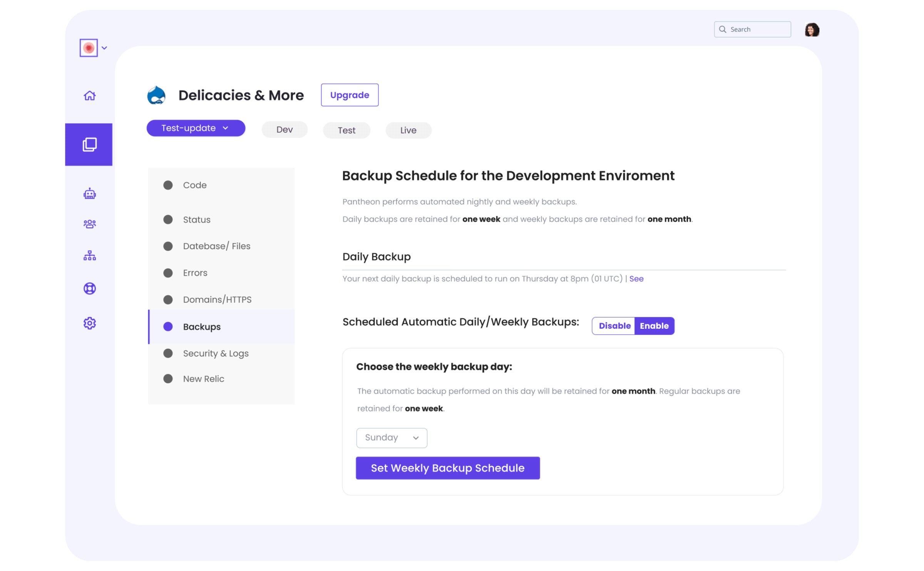Open the Status section
Image resolution: width=924 pixels, height=571 pixels.
point(221,219)
